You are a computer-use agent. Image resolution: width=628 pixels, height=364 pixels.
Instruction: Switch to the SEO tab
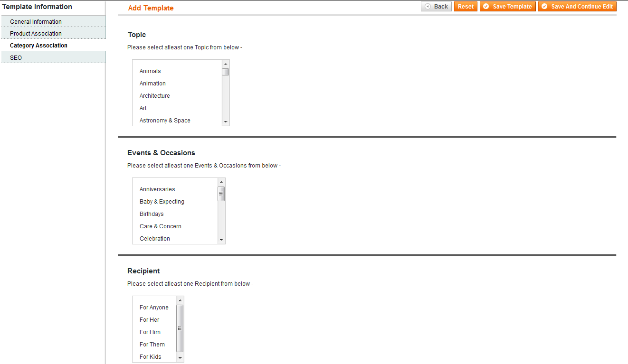click(53, 57)
